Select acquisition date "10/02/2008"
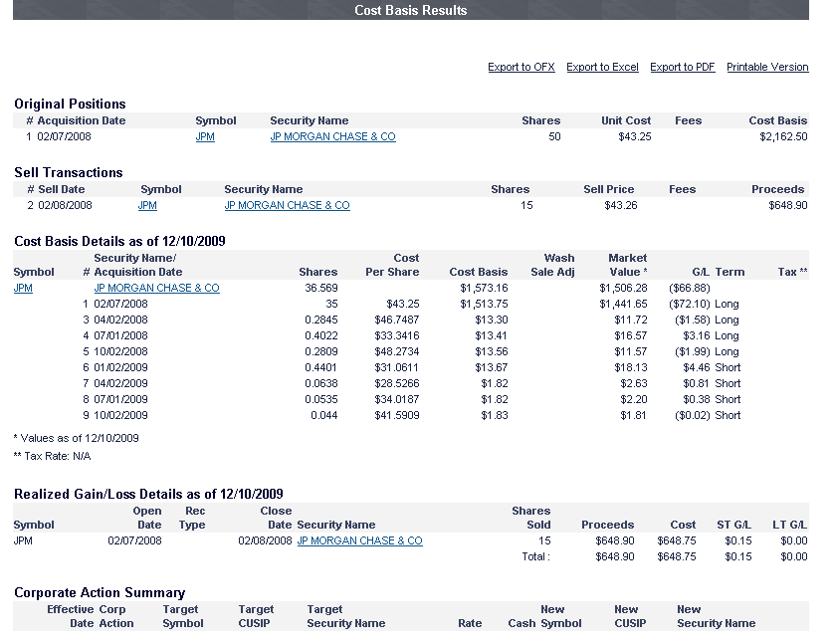 (120, 351)
